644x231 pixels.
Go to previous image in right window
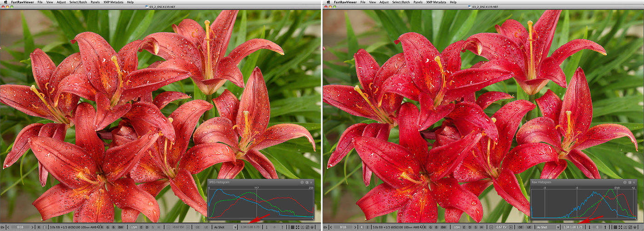(330, 227)
